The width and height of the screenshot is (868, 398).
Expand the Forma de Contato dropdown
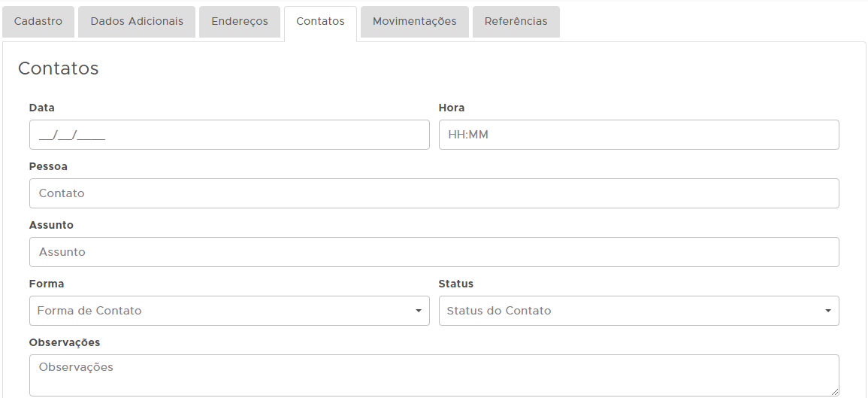(x=229, y=311)
